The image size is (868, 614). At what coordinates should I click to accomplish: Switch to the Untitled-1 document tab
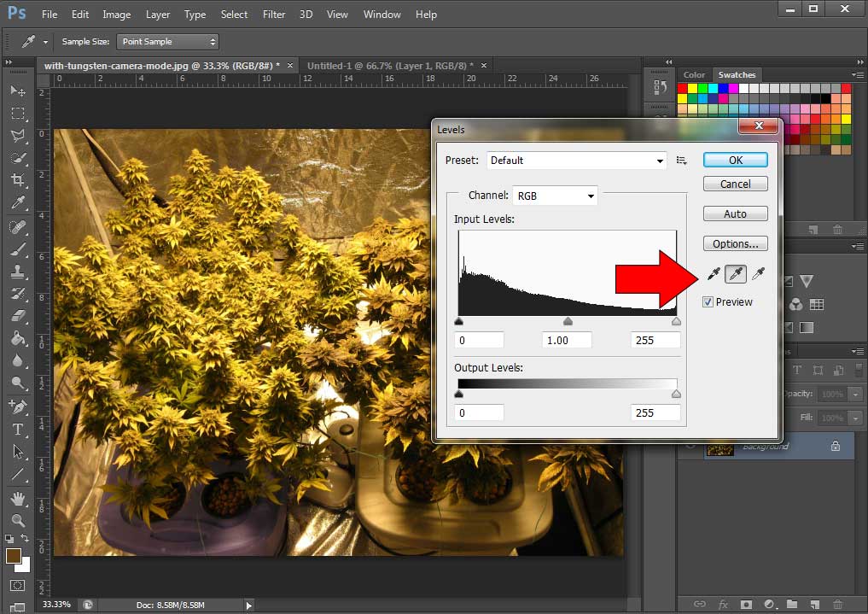click(x=391, y=66)
